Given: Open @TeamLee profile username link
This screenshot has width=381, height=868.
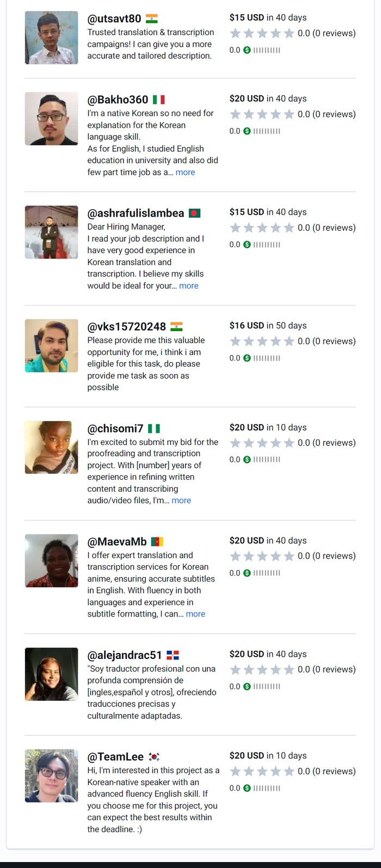Looking at the screenshot, I should point(115,757).
